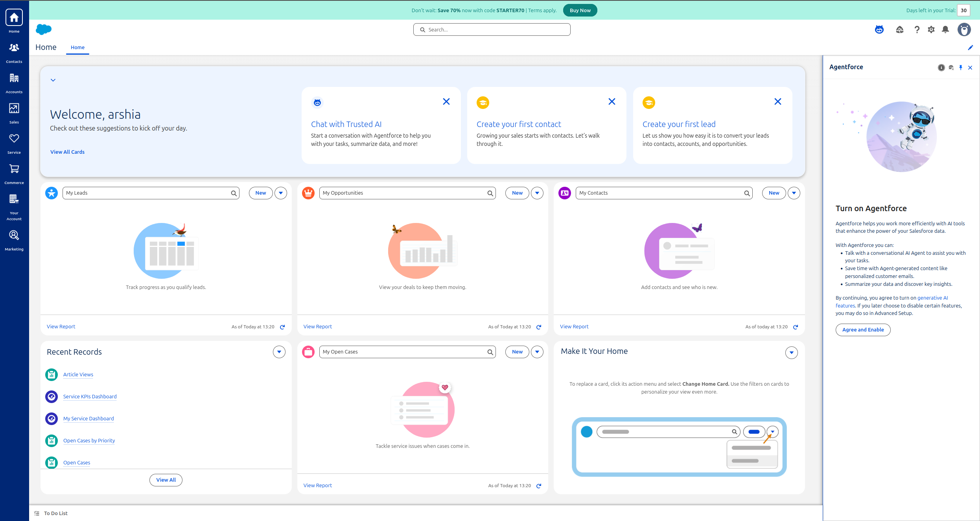
Task: Click the To Do List icon
Action: pyautogui.click(x=37, y=514)
